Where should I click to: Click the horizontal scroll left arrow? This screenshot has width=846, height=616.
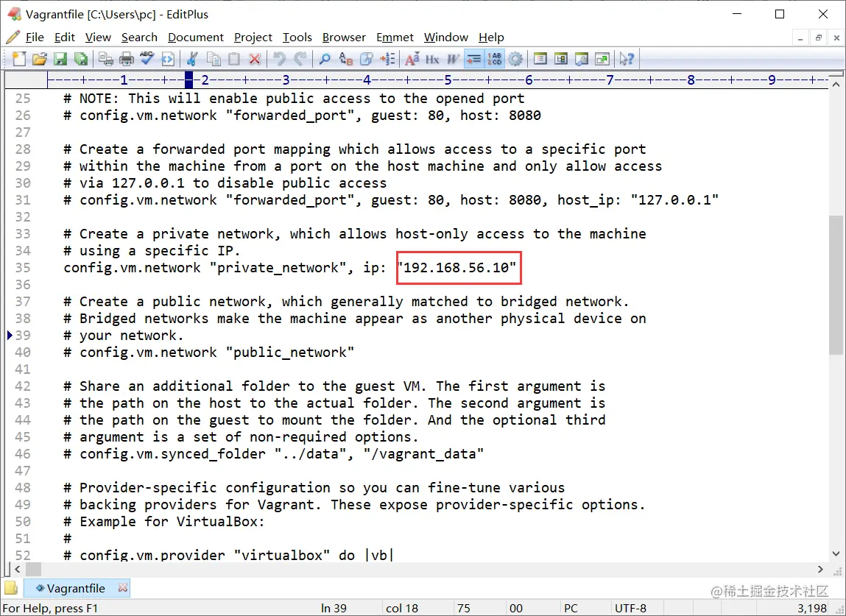click(17, 569)
